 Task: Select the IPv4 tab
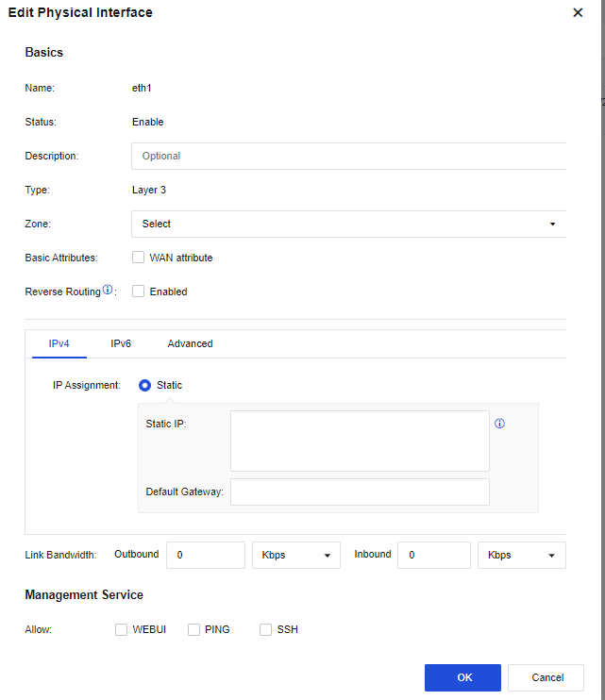tap(59, 343)
